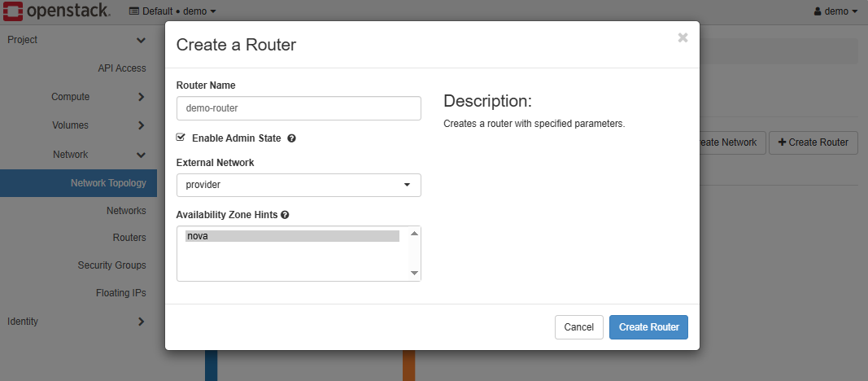
Task: Open Security Groups in the sidebar
Action: tap(111, 265)
